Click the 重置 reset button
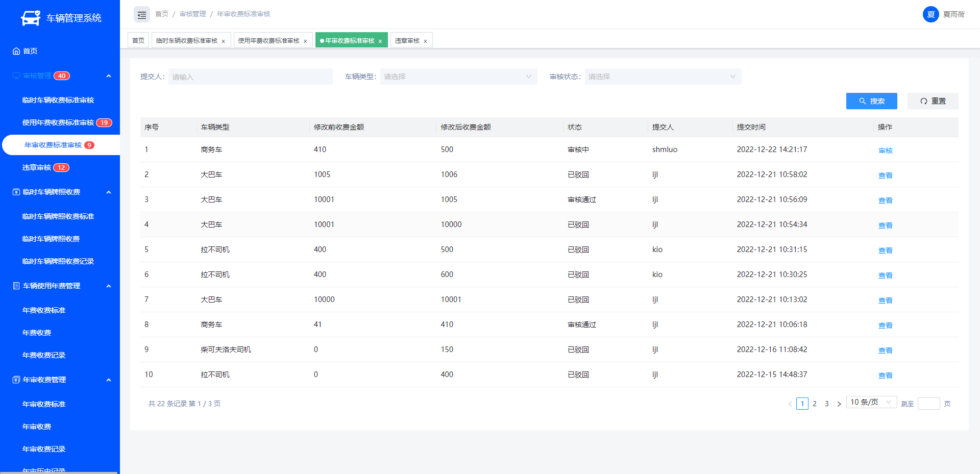The width and height of the screenshot is (980, 474). [x=933, y=101]
